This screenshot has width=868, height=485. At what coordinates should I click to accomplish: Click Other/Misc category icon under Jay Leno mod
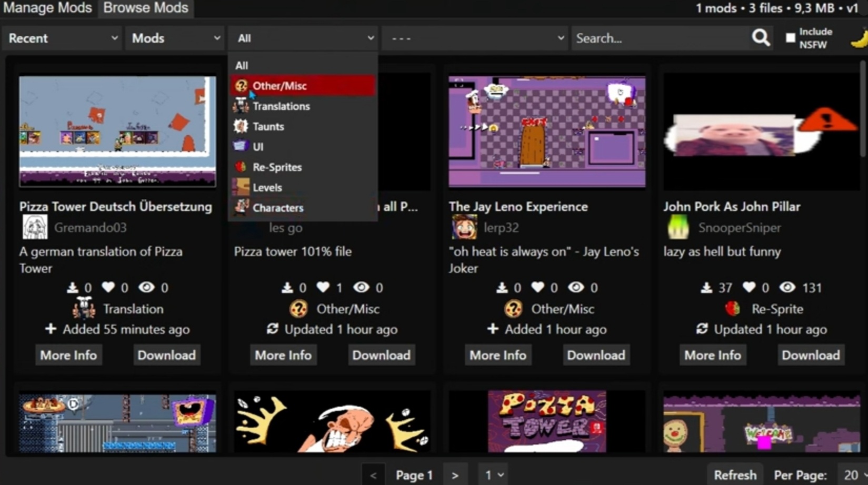click(513, 309)
